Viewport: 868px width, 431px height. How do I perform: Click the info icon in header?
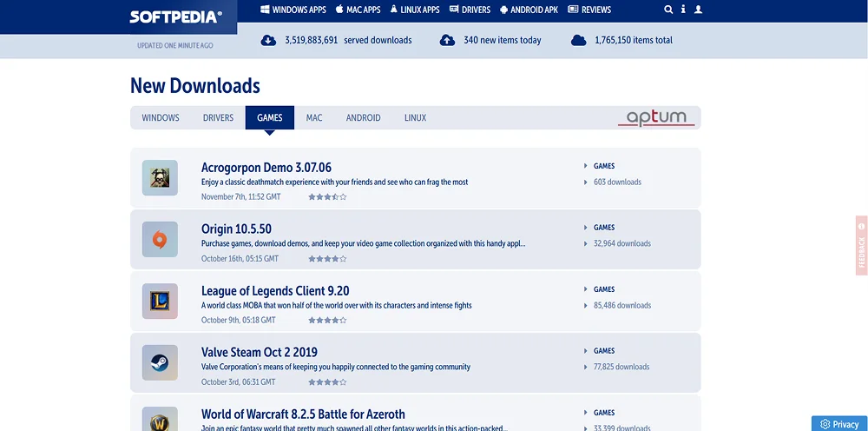[683, 10]
